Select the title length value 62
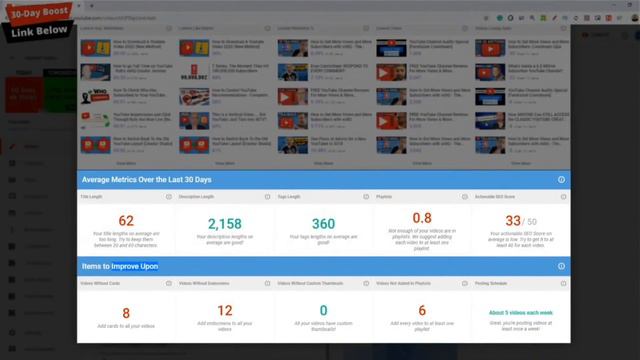This screenshot has width=640, height=360. [126, 221]
